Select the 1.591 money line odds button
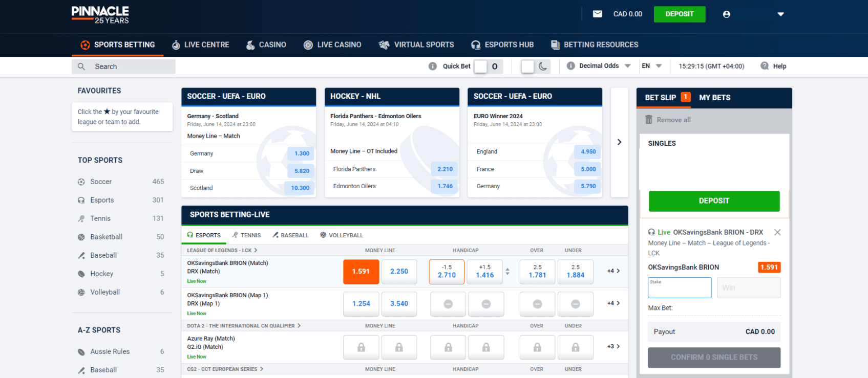Screen dimensions: 868x378 click(x=361, y=272)
